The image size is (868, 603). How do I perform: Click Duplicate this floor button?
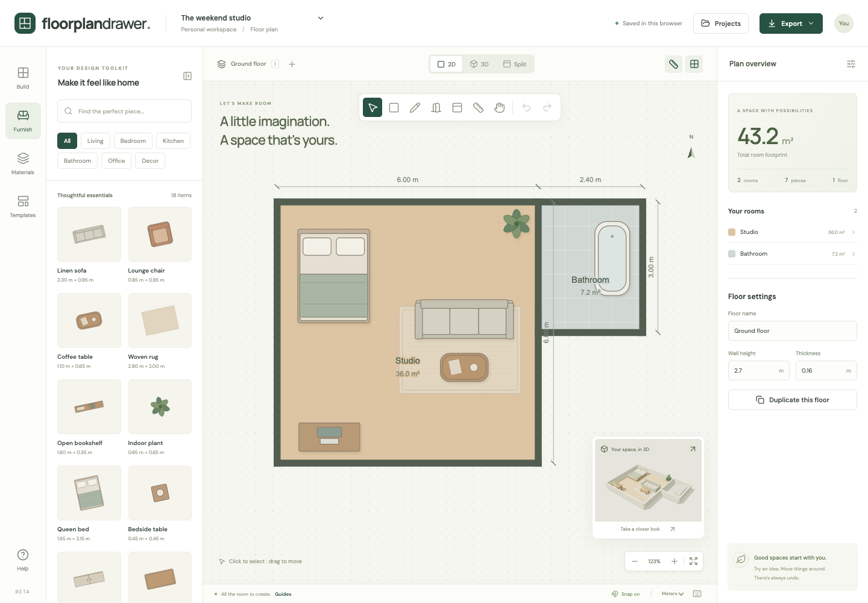tap(793, 400)
